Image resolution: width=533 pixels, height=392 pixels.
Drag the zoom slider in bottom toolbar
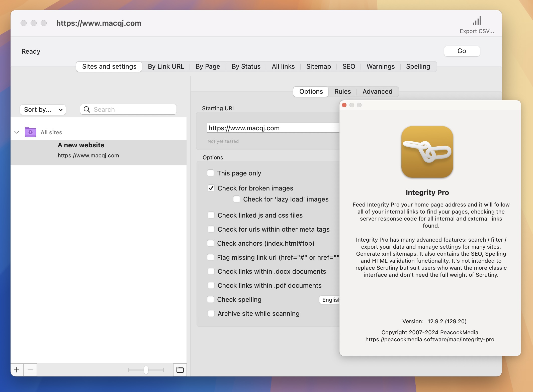point(146,369)
